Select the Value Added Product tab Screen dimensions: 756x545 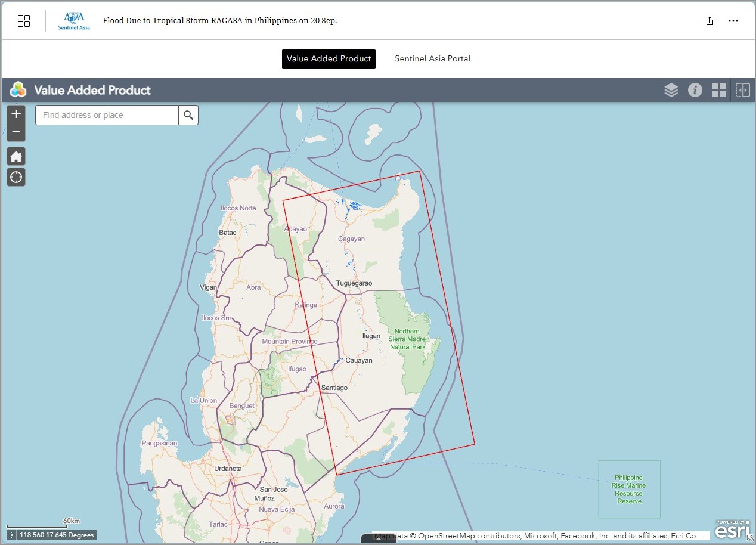pos(329,58)
